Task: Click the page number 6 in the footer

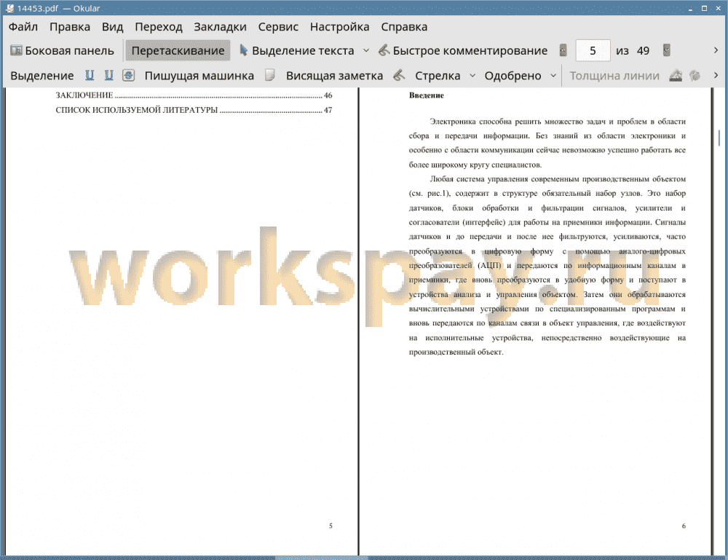Action: (x=684, y=526)
